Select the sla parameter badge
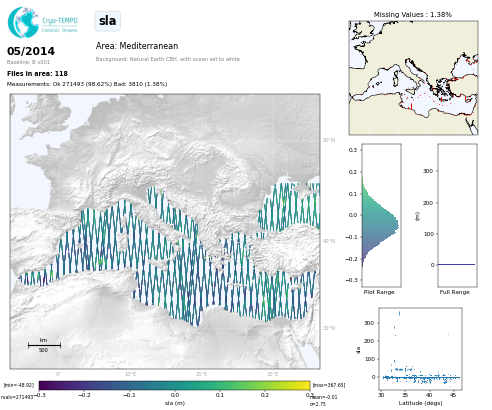The image size is (492, 410). (107, 21)
